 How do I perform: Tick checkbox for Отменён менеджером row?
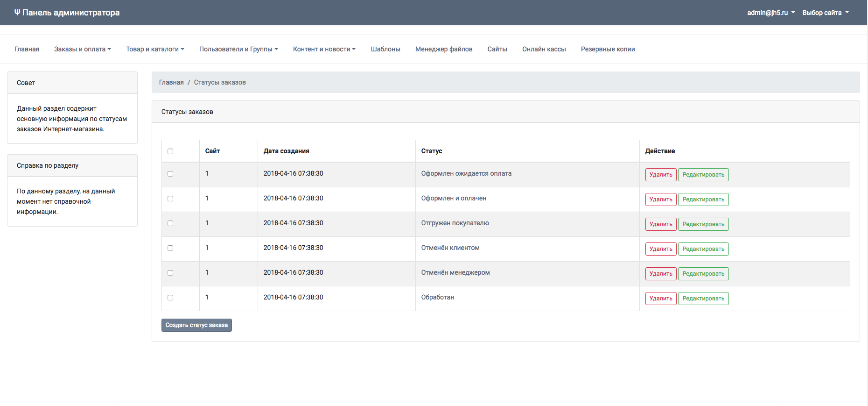(x=170, y=273)
